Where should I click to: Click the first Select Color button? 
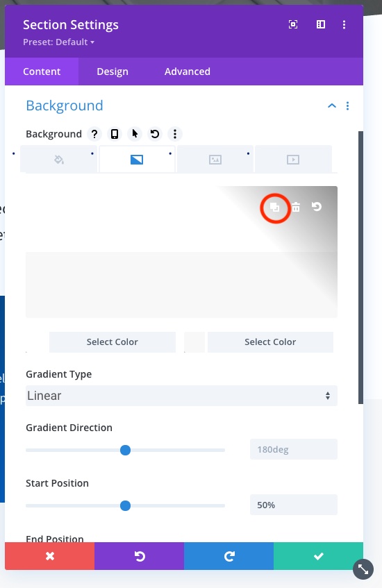click(x=113, y=342)
